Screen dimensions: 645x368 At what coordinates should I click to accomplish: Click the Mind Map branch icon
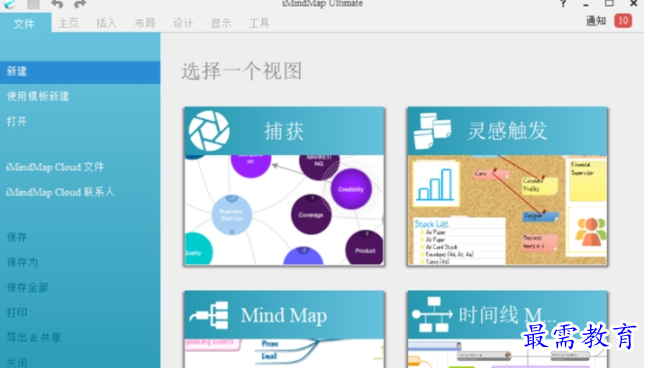coord(209,315)
